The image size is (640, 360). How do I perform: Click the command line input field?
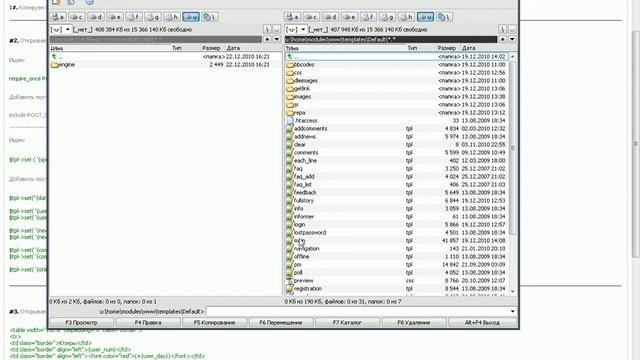click(x=358, y=311)
